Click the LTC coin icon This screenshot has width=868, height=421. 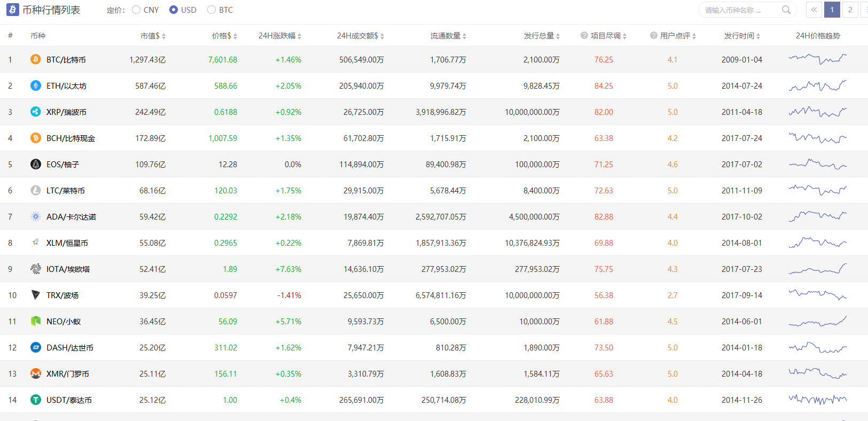pos(36,190)
